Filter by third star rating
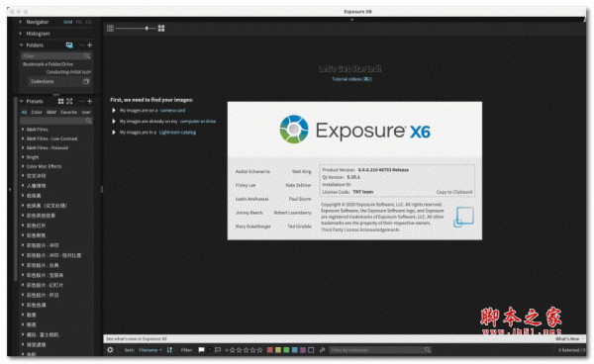The image size is (594, 364). [x=246, y=350]
